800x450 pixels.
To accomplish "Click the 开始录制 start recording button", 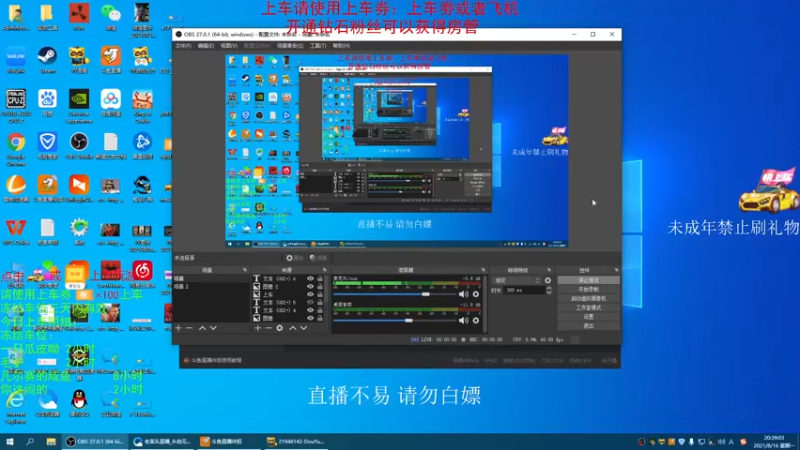I will pyautogui.click(x=588, y=289).
